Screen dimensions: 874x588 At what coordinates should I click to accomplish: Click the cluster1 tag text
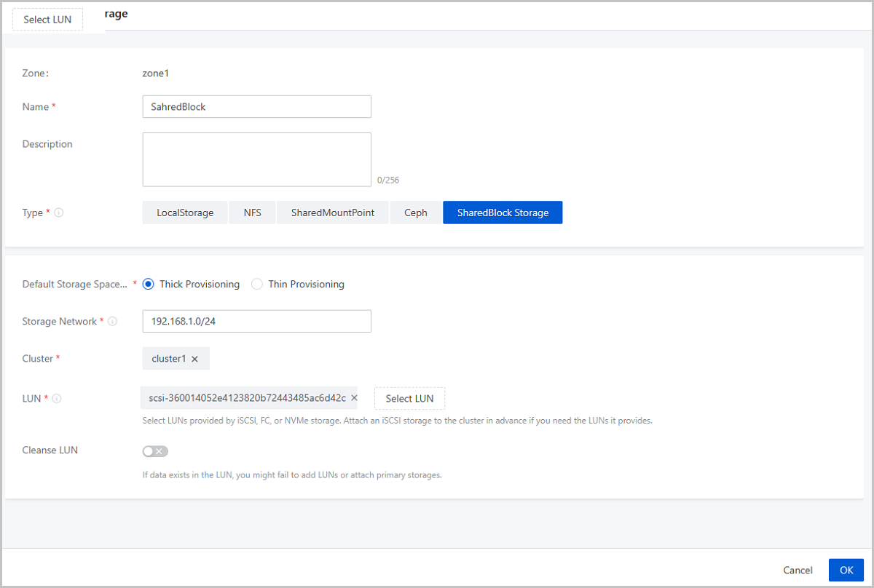[x=169, y=359]
